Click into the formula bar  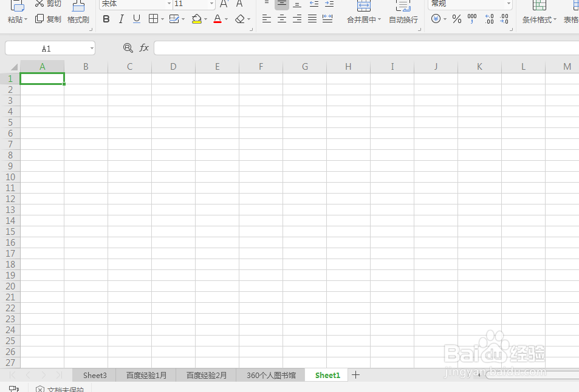(x=366, y=48)
